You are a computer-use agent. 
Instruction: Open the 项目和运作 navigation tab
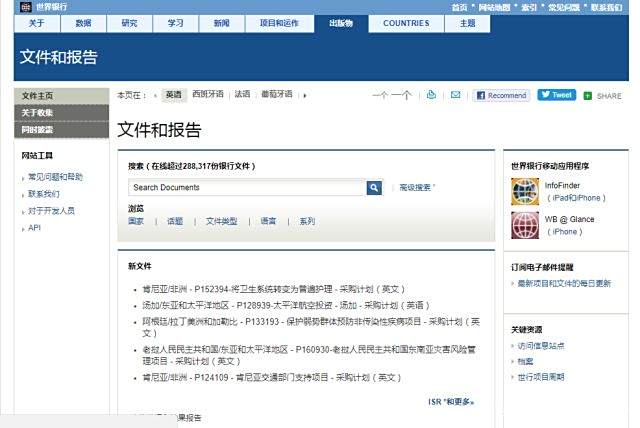pos(280,23)
